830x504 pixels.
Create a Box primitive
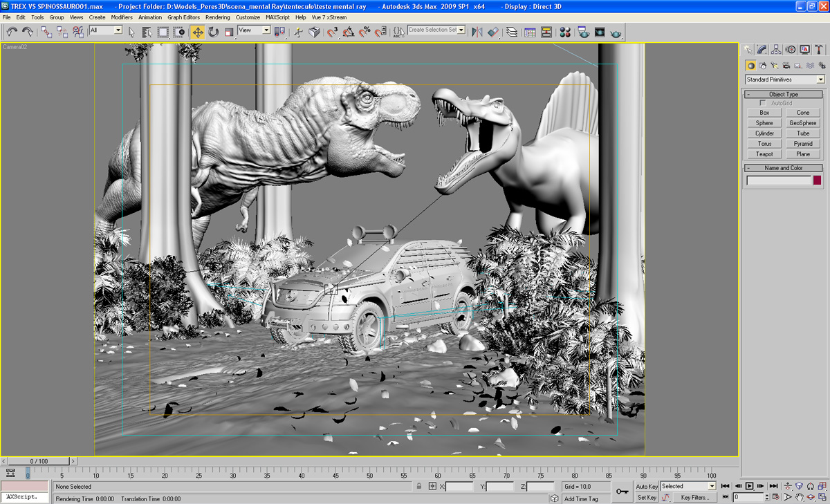pyautogui.click(x=764, y=113)
